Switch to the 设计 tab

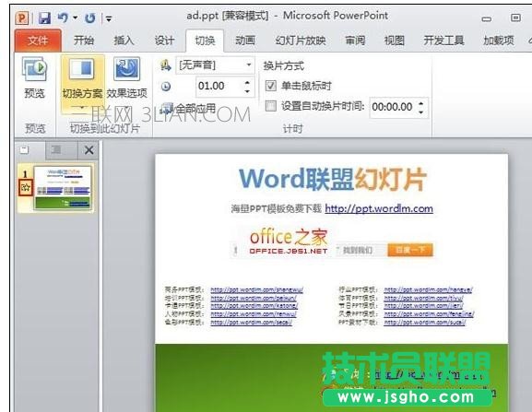164,41
